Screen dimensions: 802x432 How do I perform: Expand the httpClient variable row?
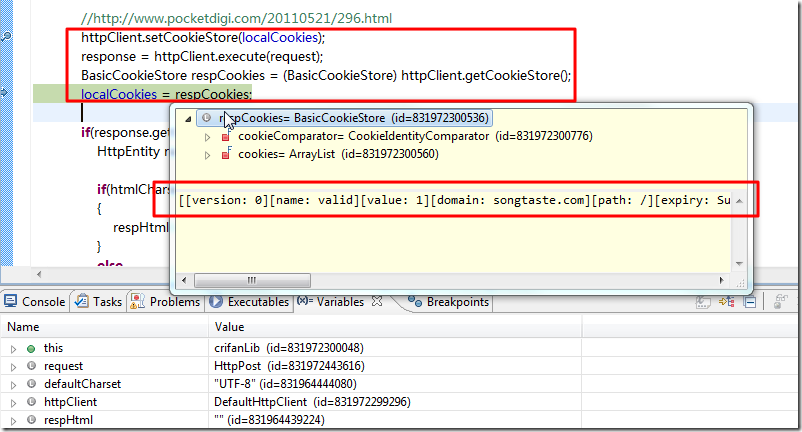coord(13,403)
